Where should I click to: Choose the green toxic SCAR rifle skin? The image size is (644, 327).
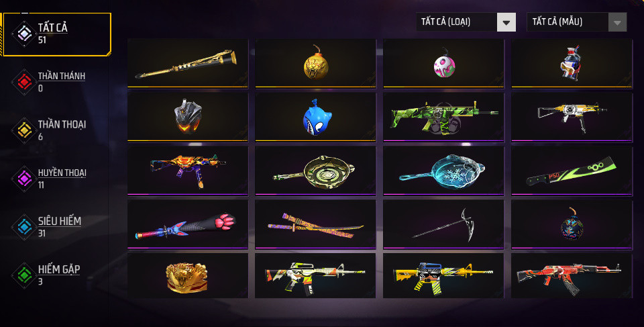(443, 117)
